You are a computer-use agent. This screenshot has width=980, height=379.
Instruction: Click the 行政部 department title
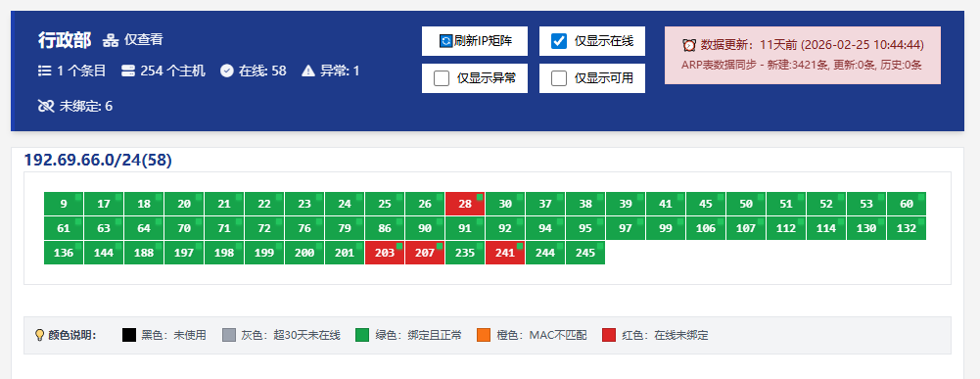[65, 41]
